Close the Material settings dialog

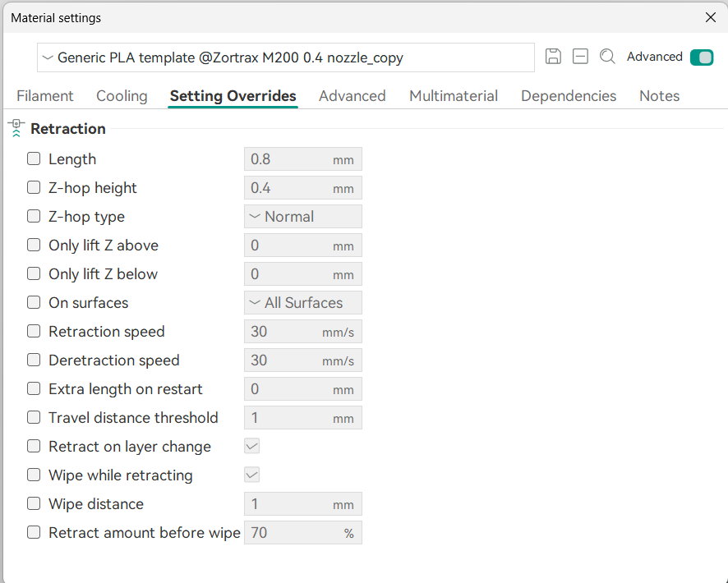click(x=710, y=17)
